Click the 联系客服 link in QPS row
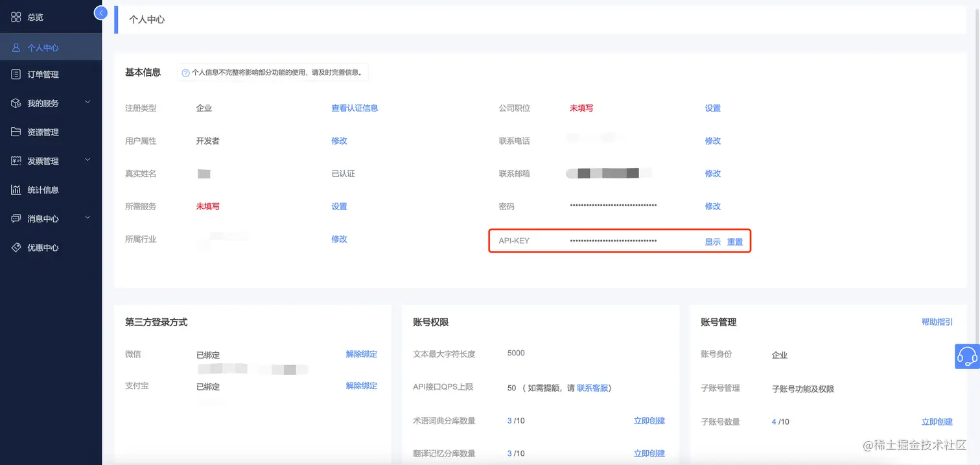Screen dimensions: 980x465 coord(592,388)
